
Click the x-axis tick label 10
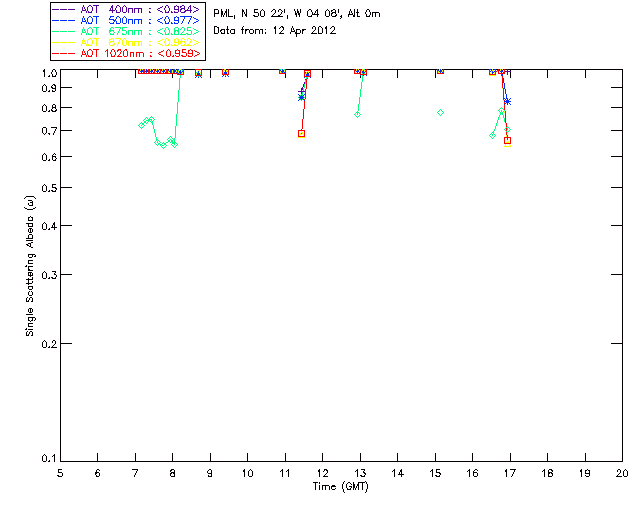pos(248,473)
